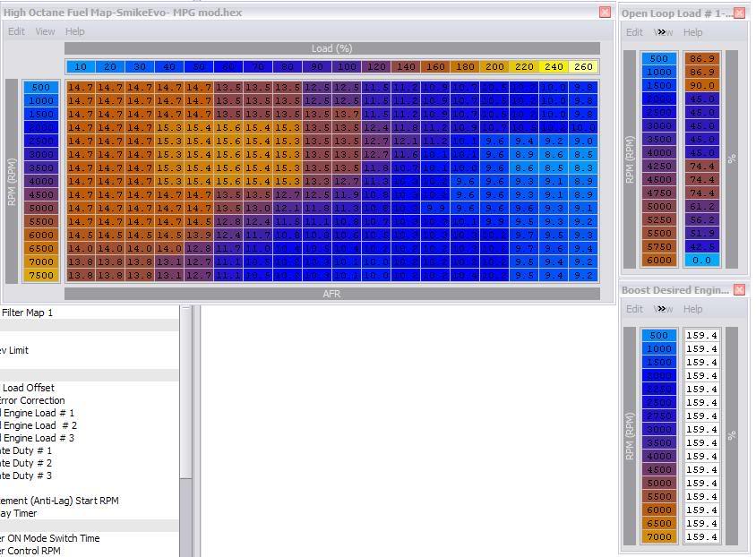Select Load Offset entry in parameter tree
The height and width of the screenshot is (557, 756).
[28, 388]
